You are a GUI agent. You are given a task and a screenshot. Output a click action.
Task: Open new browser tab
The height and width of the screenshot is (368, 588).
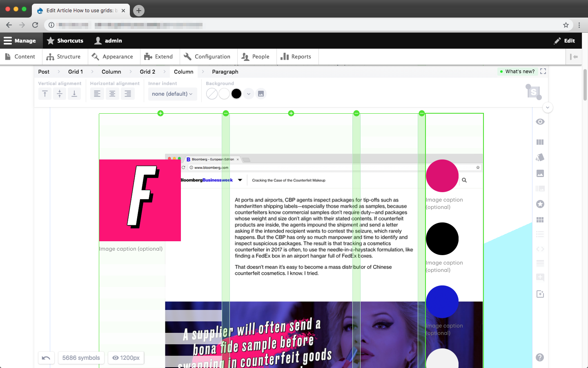coord(139,11)
